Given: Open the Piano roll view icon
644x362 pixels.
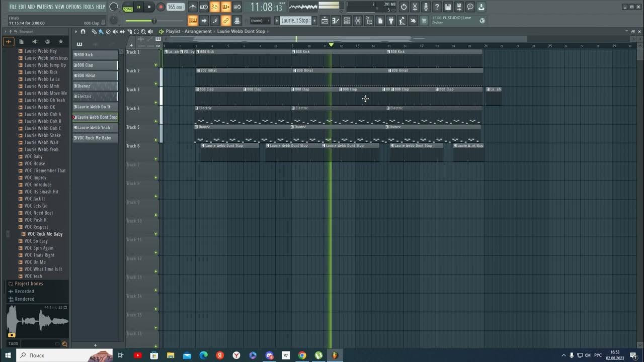Looking at the screenshot, I should tap(336, 21).
